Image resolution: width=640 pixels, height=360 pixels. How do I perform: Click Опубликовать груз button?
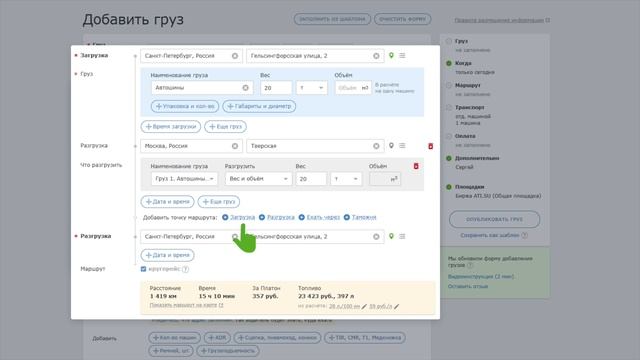pyautogui.click(x=494, y=219)
